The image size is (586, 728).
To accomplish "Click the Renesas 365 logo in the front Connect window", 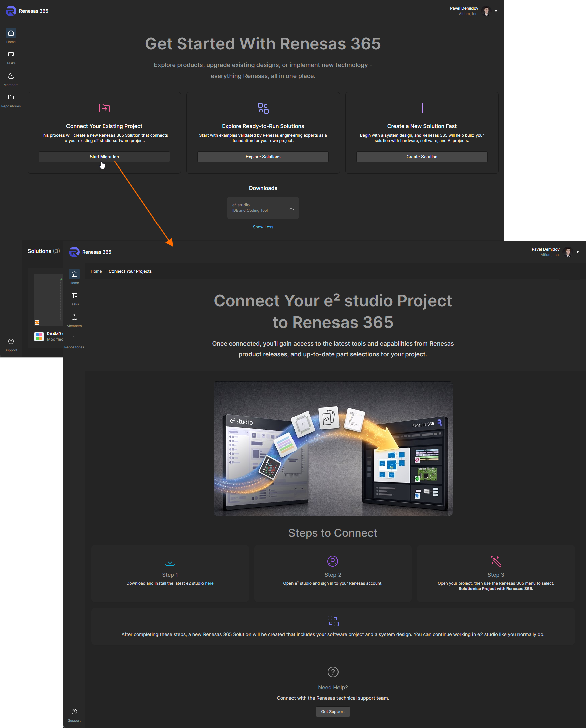I will (74, 252).
